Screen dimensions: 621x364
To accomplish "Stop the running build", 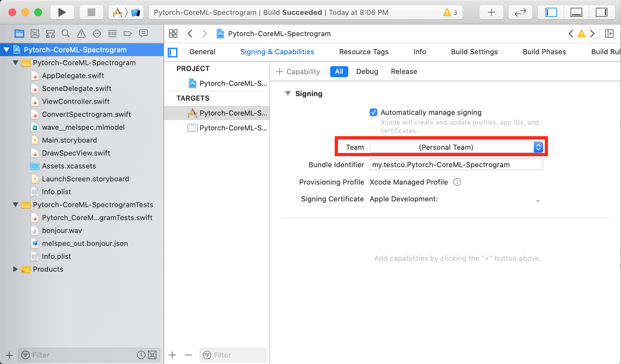I will (x=91, y=12).
